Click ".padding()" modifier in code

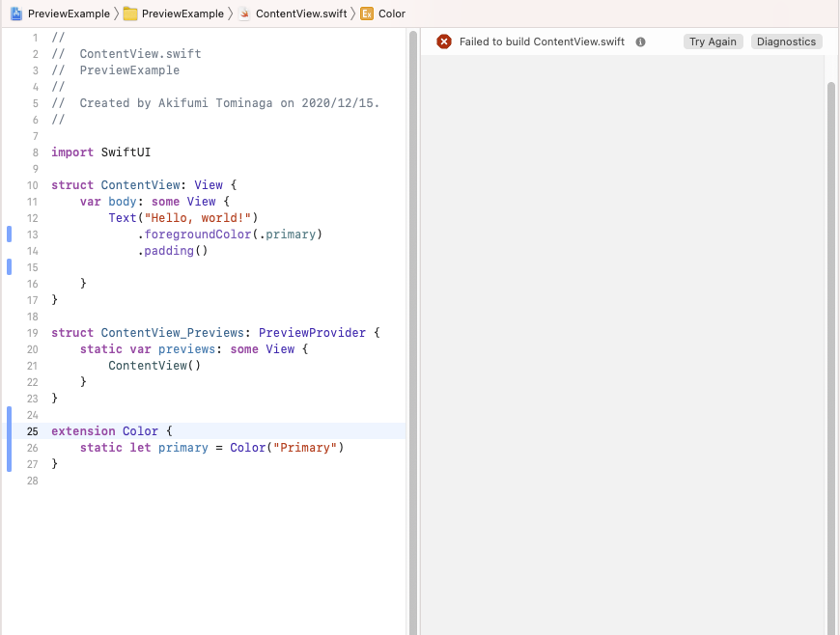(x=173, y=251)
